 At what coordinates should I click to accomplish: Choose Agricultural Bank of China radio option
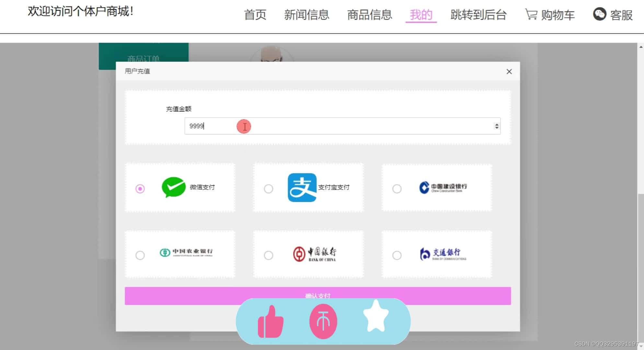tap(140, 255)
